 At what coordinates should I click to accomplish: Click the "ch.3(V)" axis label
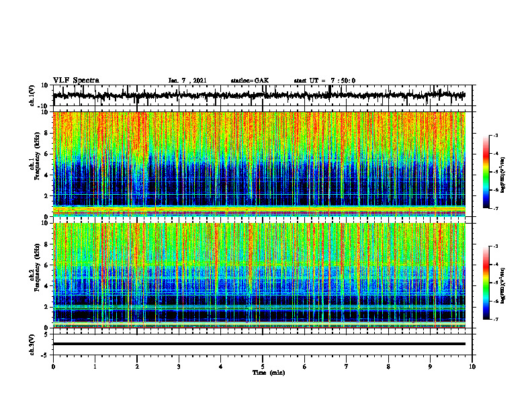(x=32, y=345)
